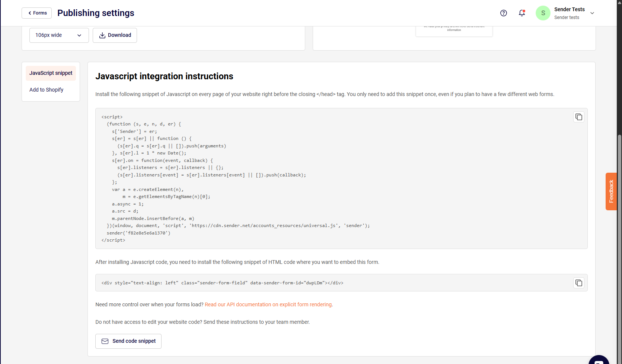Click the a.src = d; code line

pyautogui.click(x=125, y=211)
